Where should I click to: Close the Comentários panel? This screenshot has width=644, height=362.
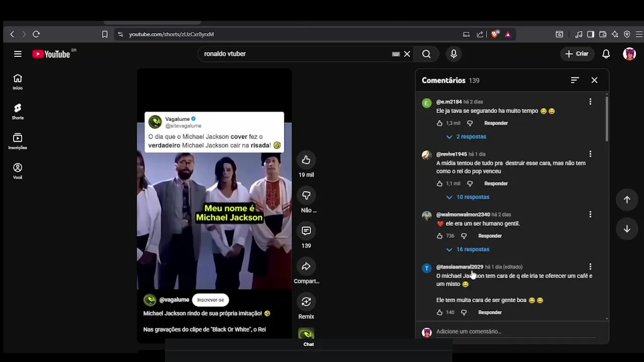[x=594, y=80]
